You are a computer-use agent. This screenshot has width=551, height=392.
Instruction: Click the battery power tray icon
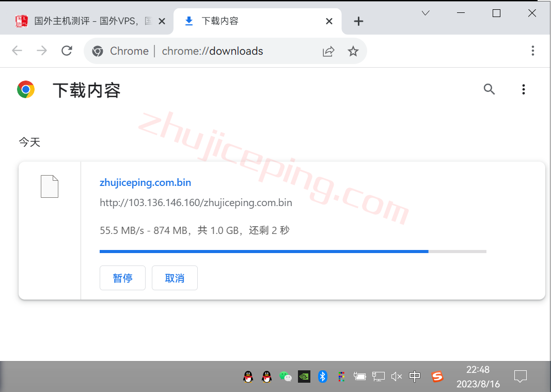point(359,377)
